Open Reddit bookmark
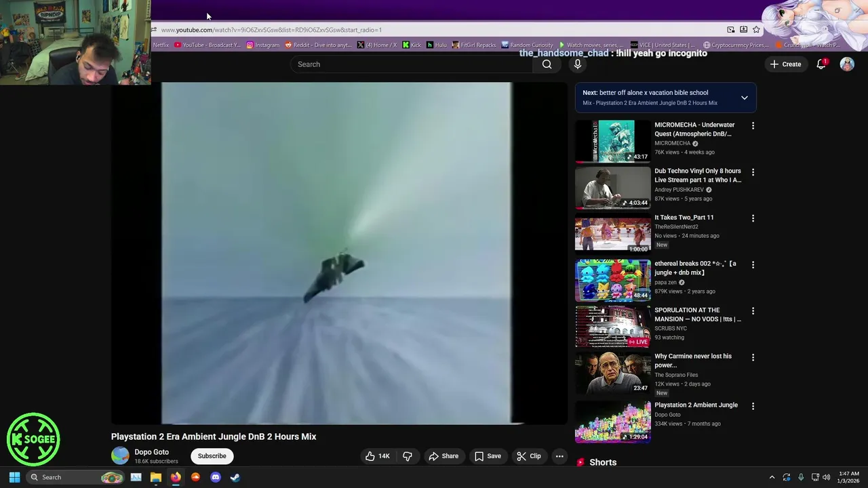 (319, 45)
